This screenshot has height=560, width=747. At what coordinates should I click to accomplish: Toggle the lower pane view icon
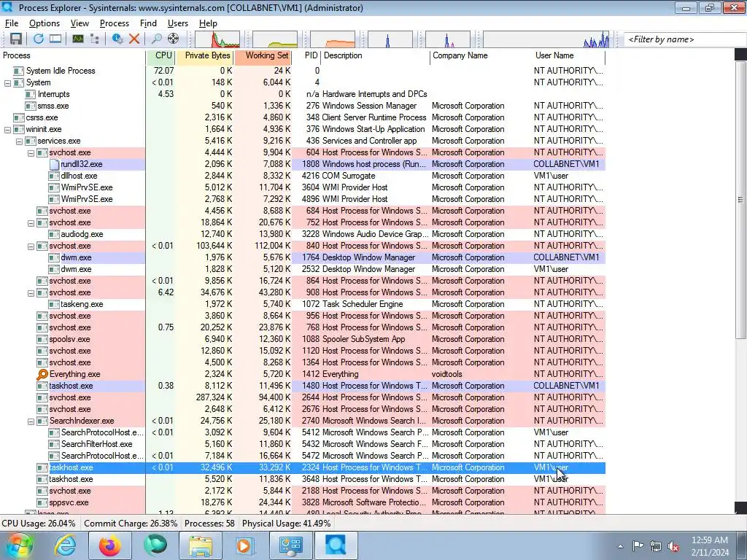(x=55, y=39)
